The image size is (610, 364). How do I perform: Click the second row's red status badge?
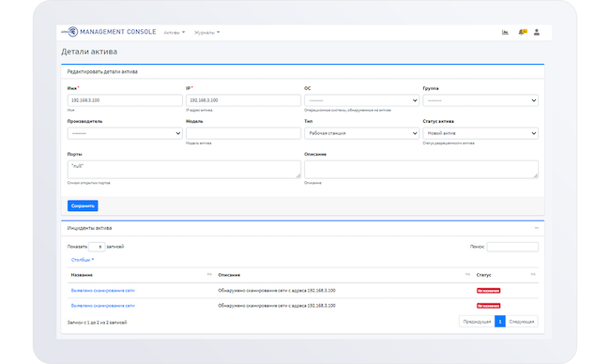pyautogui.click(x=488, y=306)
